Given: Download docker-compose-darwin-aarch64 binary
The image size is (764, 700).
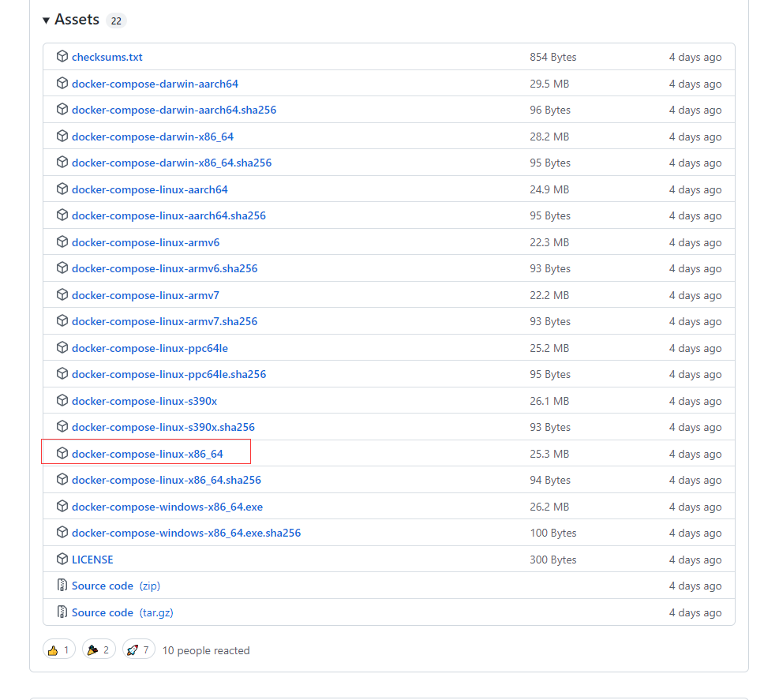Looking at the screenshot, I should pyautogui.click(x=155, y=84).
